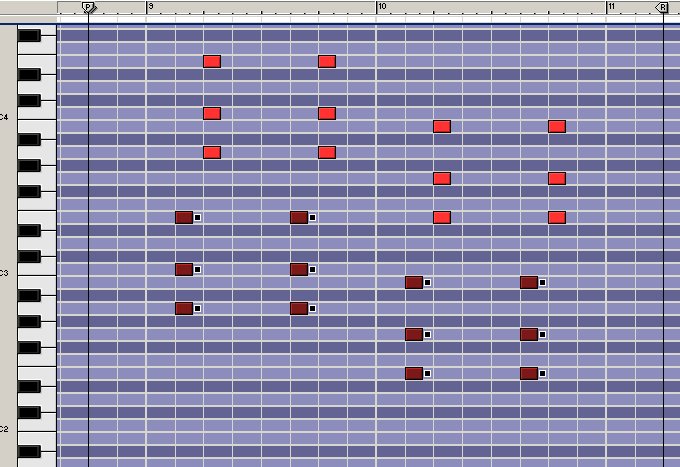680x467 pixels.
Task: Click the right locator R marker in ruler
Action: tap(661, 7)
